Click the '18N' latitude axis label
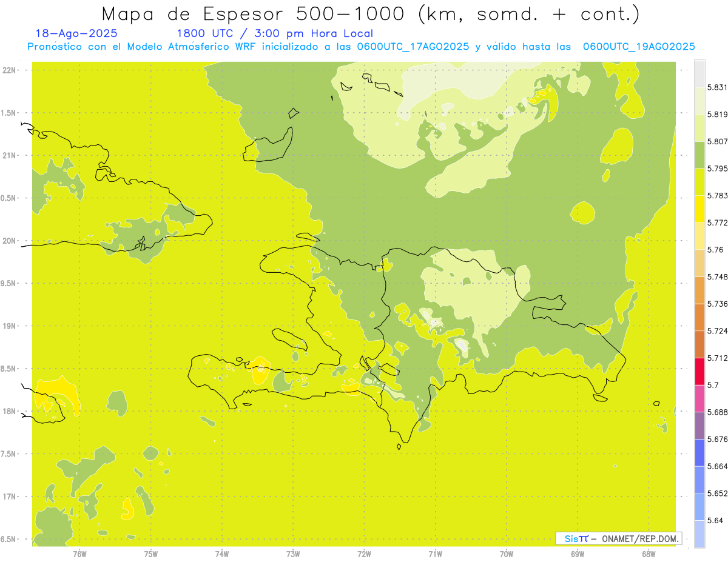The width and height of the screenshot is (728, 562). (8, 411)
